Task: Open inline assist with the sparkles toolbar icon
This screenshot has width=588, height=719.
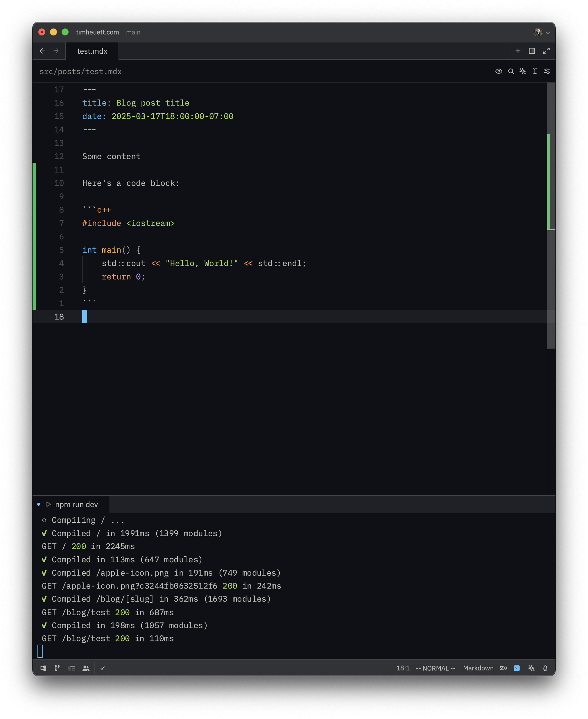Action: (523, 71)
